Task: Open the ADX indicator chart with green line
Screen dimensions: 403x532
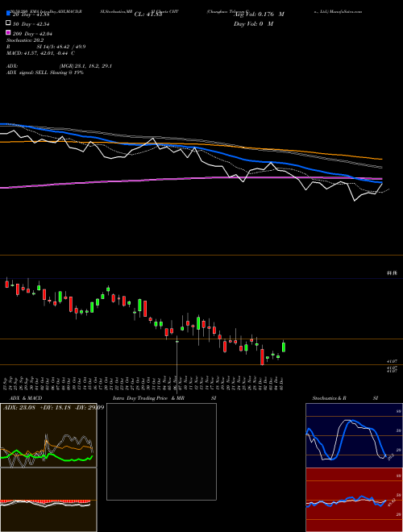Action: pos(48,435)
